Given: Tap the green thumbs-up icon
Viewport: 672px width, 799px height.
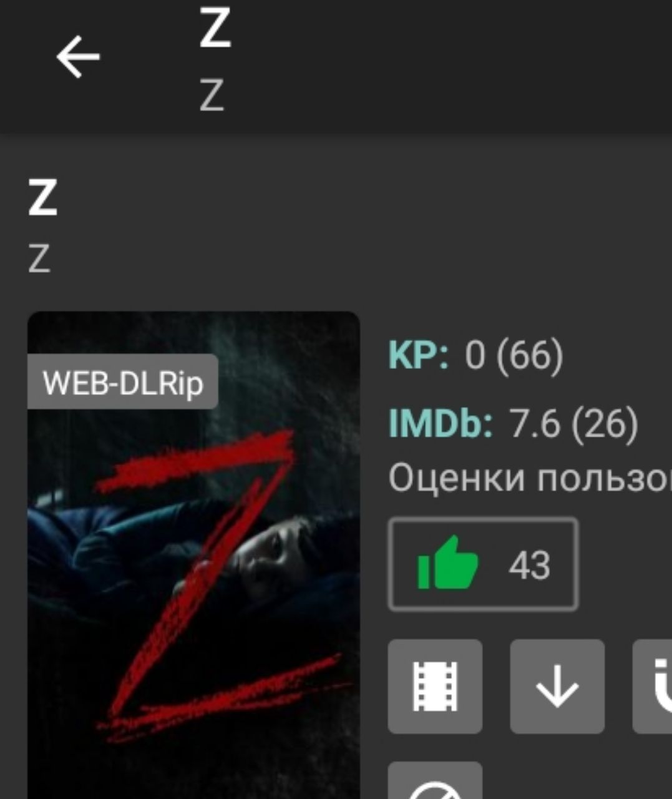Looking at the screenshot, I should point(447,563).
